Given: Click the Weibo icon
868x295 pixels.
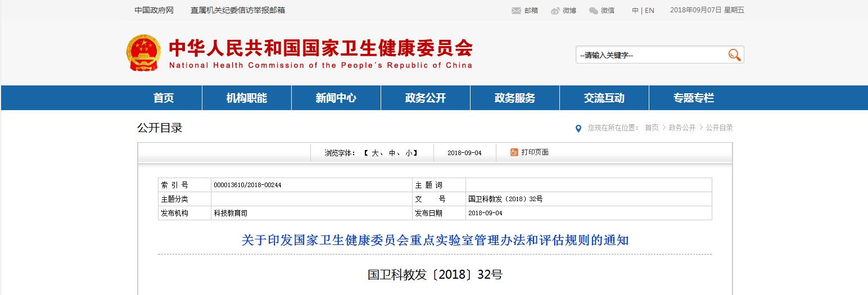Looking at the screenshot, I should (555, 11).
